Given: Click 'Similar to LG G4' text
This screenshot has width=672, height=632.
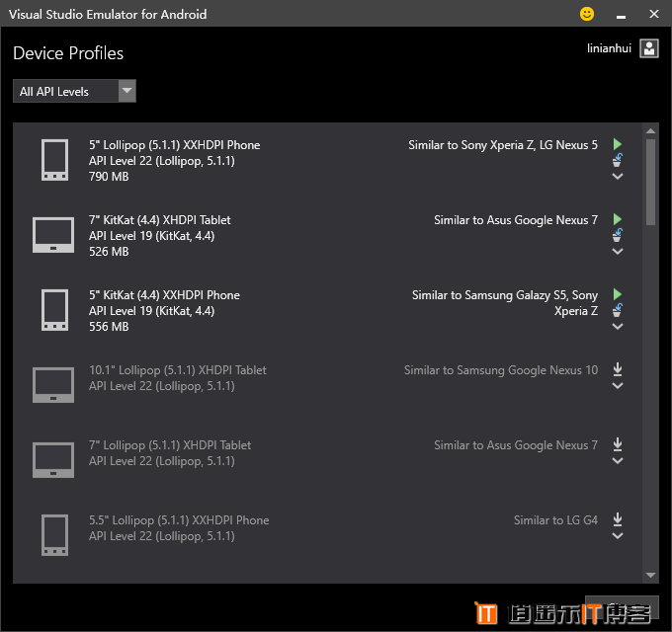Looking at the screenshot, I should (x=555, y=520).
